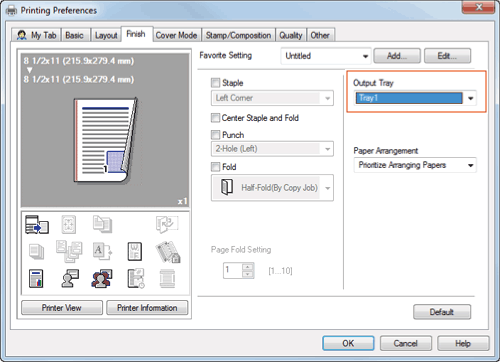The image size is (500, 362).
Task: Click the Cancel button
Action: pos(406,343)
